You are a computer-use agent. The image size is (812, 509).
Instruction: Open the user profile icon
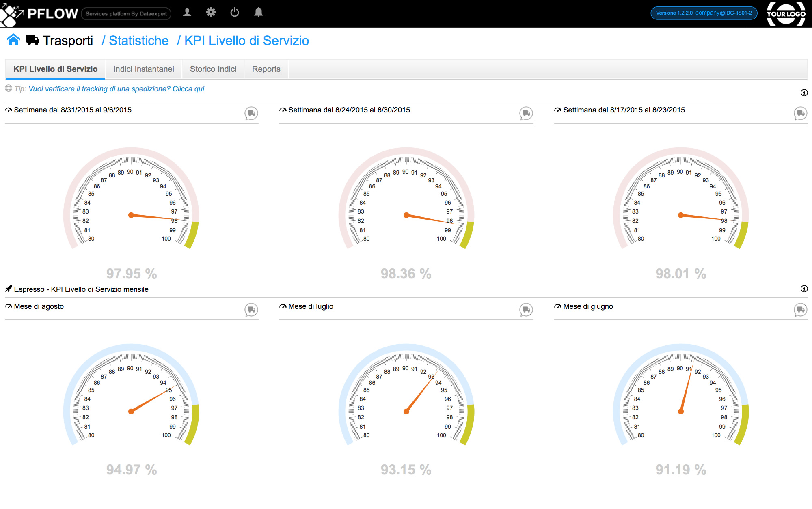(x=187, y=13)
